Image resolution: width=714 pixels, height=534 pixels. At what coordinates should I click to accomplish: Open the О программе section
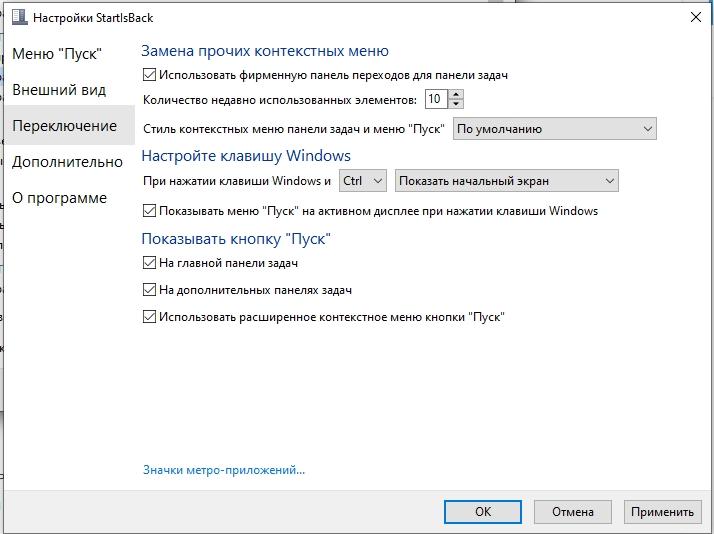(x=60, y=198)
